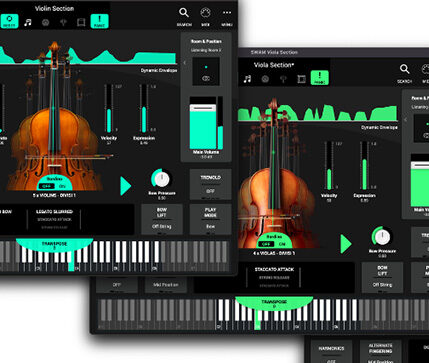The image size is (429, 363).
Task: Set viola Sordino switch to OFF
Action: coord(266,244)
